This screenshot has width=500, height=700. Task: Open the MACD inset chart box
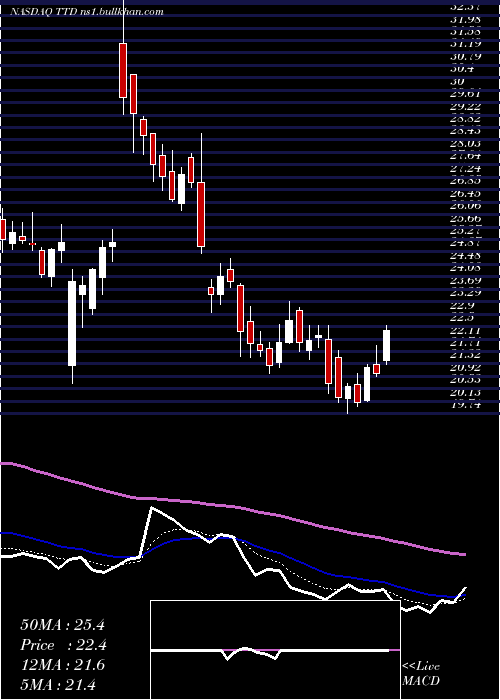tap(275, 650)
